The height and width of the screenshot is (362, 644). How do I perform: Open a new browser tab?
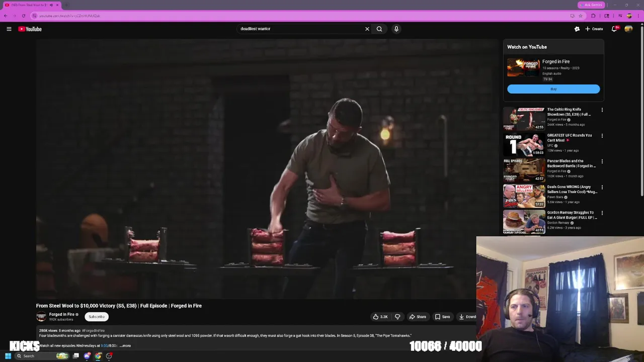(x=66, y=5)
